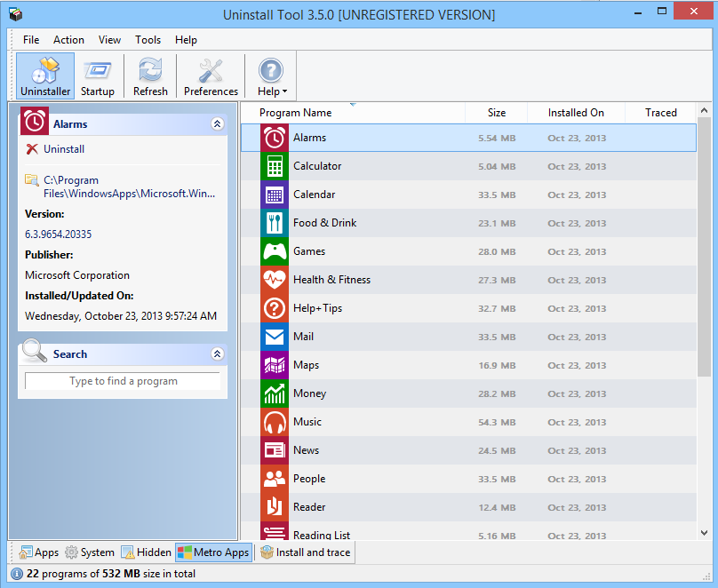Click the version number 6.3.9654.20335

[x=58, y=234]
